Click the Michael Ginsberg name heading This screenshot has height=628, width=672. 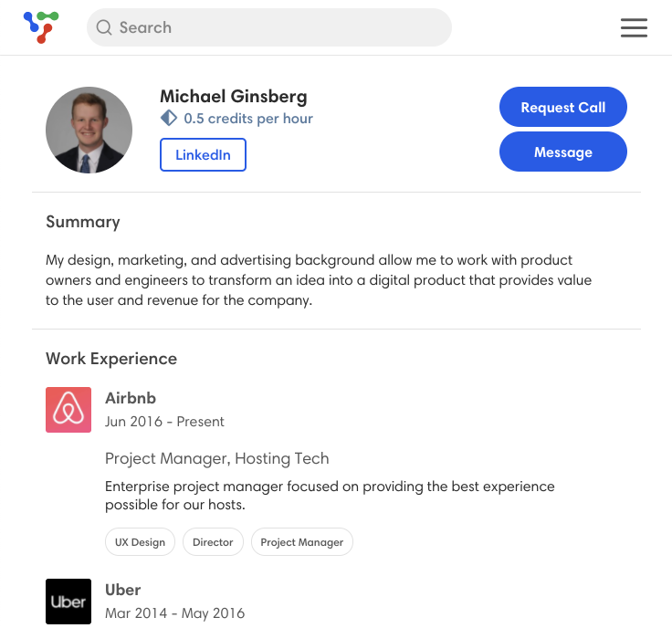(x=234, y=97)
